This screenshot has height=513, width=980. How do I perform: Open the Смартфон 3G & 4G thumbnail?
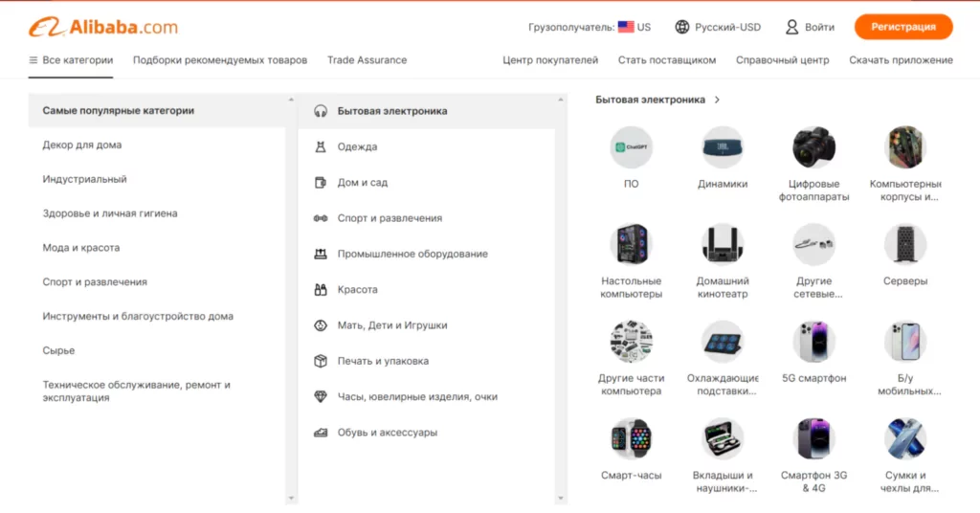[x=813, y=438]
